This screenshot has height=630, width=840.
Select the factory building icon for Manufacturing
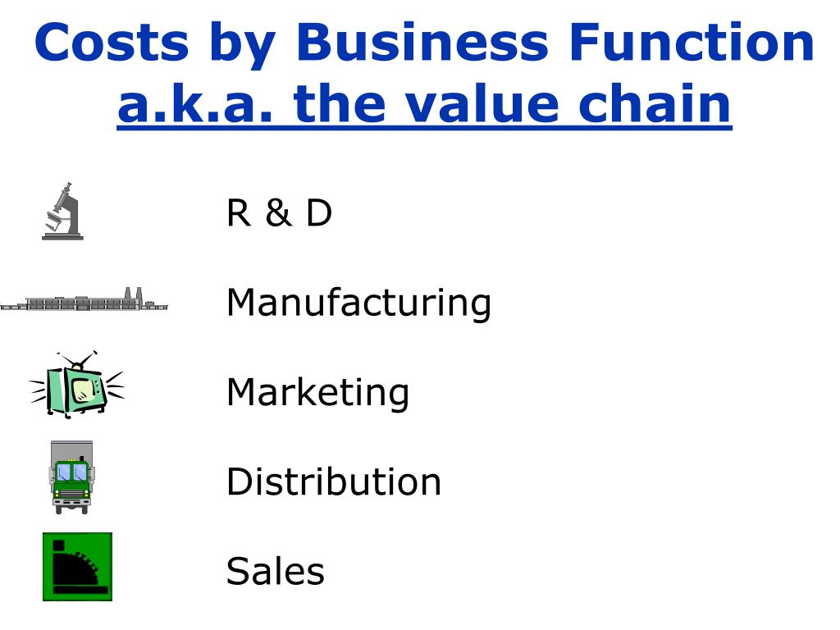(84, 299)
